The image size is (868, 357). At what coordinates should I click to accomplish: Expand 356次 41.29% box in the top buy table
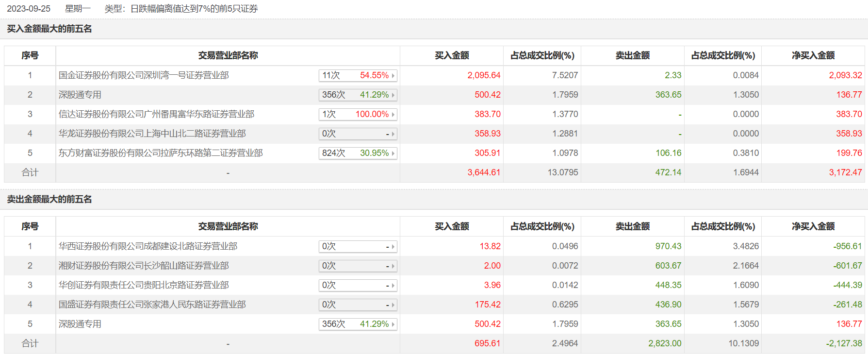(x=357, y=95)
